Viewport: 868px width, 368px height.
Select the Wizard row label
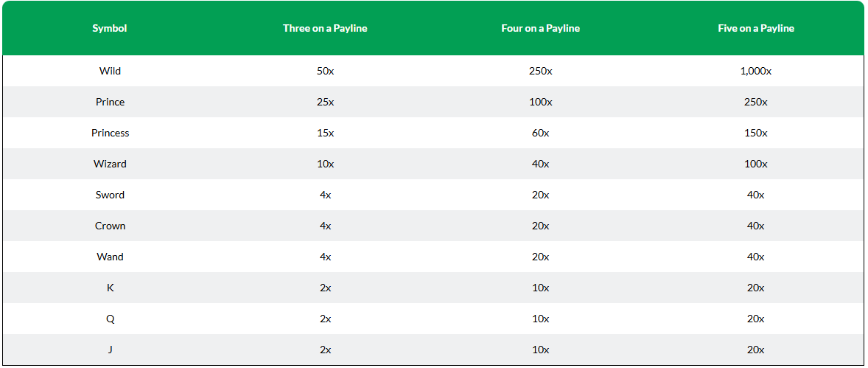tap(110, 164)
